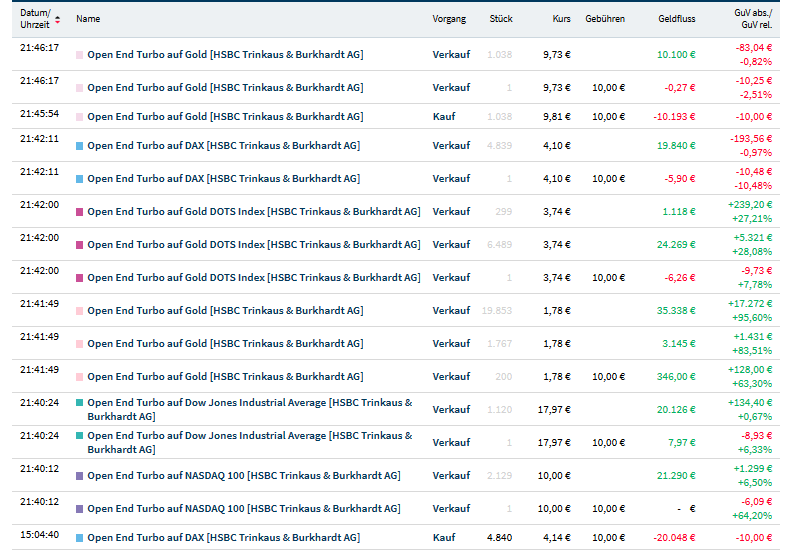Click the Name column header
791x555 pixels.
point(88,19)
